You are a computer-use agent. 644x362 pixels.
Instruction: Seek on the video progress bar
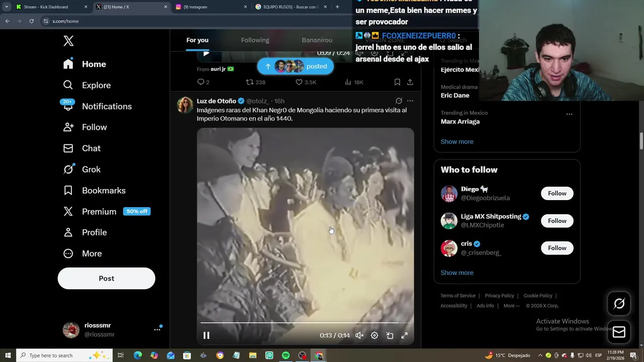point(305,323)
